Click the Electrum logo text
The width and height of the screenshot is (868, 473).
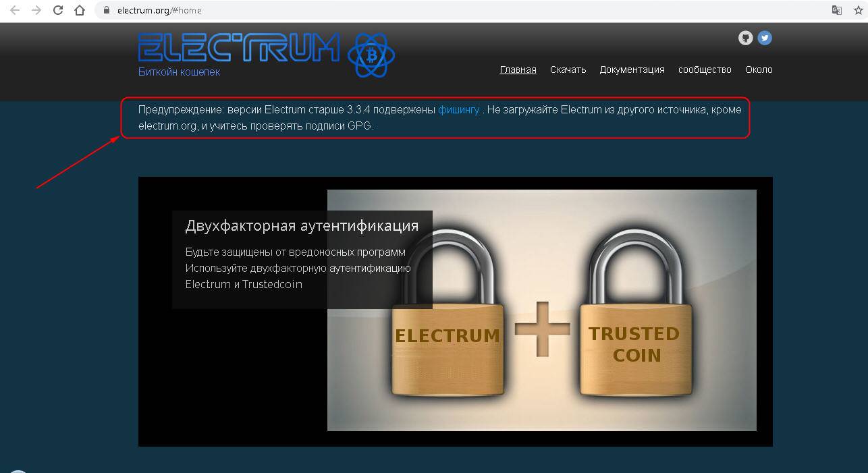point(239,48)
